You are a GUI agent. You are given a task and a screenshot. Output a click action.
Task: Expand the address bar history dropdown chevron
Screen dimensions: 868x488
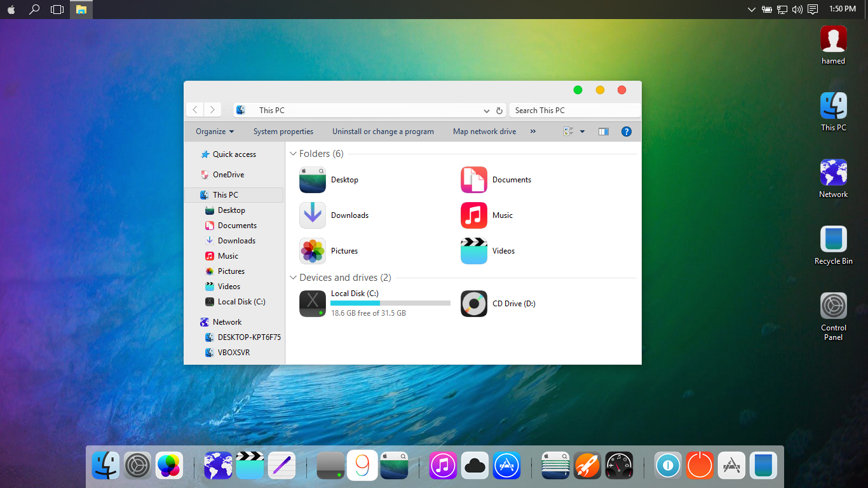tap(487, 111)
